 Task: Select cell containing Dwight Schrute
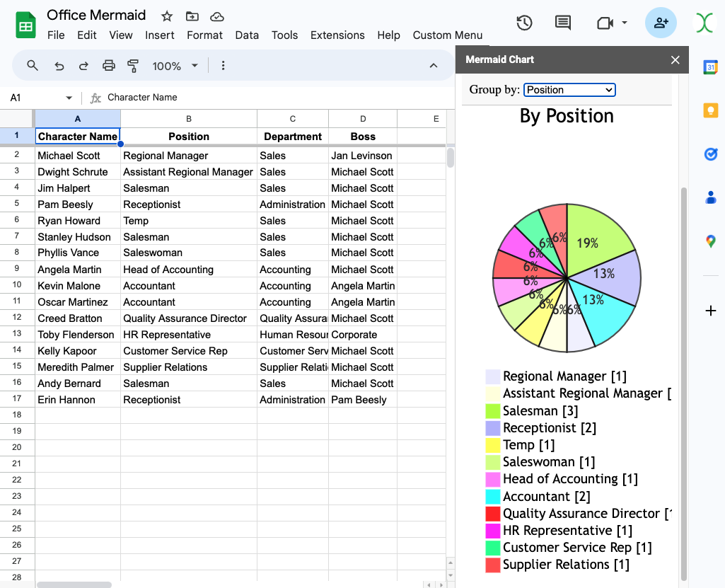[77, 172]
